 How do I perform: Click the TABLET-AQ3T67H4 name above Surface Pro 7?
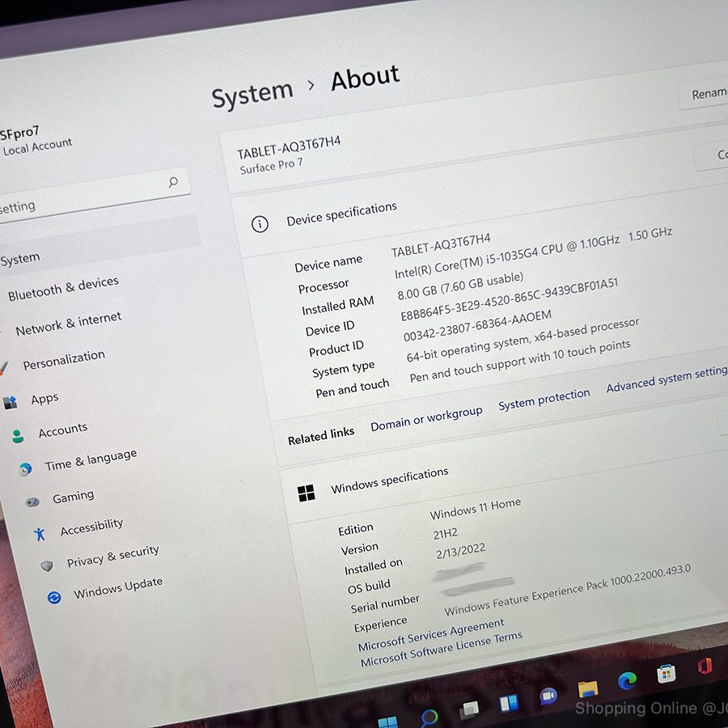(x=288, y=147)
